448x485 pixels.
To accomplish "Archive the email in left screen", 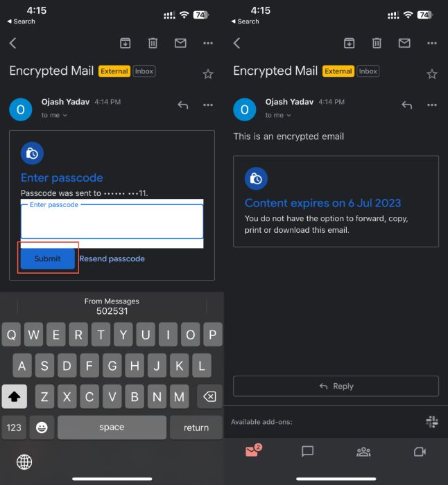I will tap(125, 43).
